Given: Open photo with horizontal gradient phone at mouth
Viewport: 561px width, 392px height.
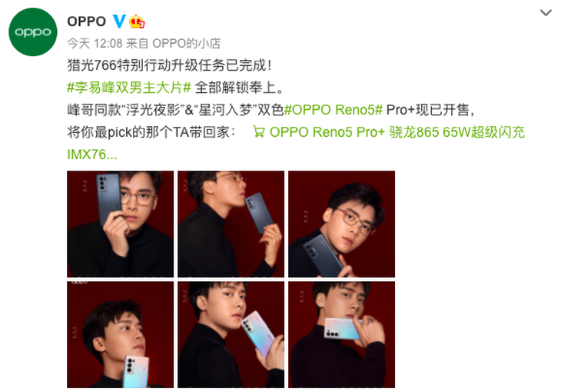Looking at the screenshot, I should coord(342,334).
